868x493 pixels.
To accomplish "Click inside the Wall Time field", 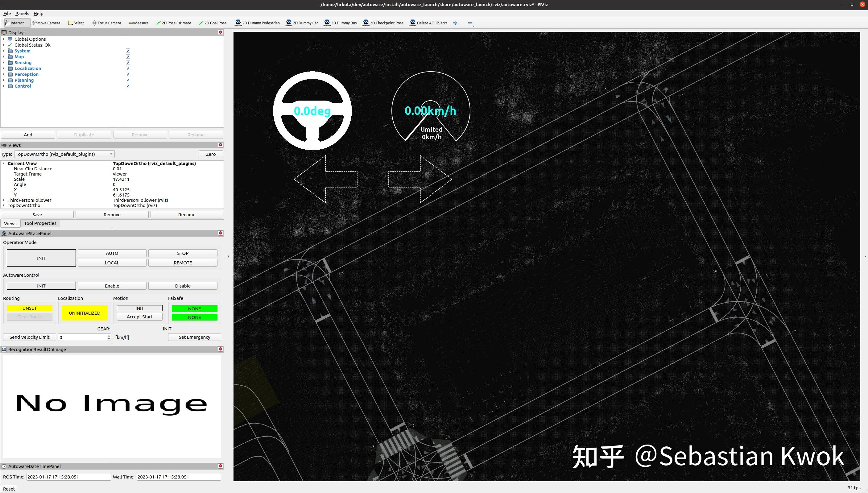I will pos(179,476).
